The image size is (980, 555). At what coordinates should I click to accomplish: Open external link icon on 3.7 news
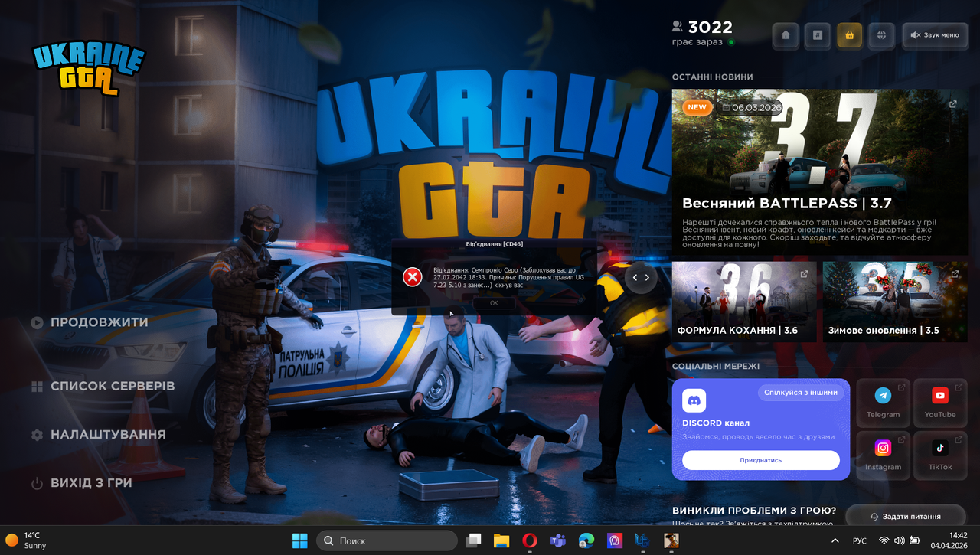[x=953, y=104]
